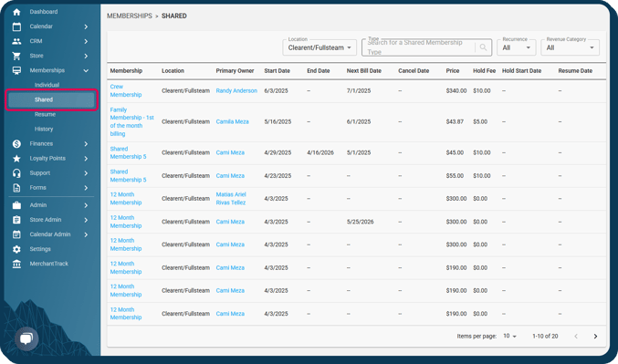The image size is (618, 364).
Task: Expand the CRM submenu chevron
Action: [x=86, y=41]
